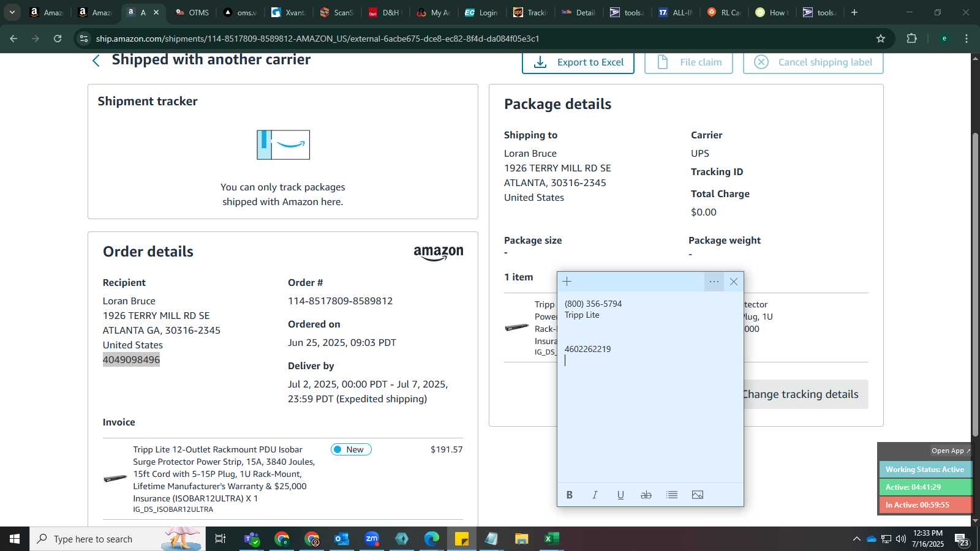Switch to the Tracki tab
The image size is (980, 551).
(x=530, y=12)
